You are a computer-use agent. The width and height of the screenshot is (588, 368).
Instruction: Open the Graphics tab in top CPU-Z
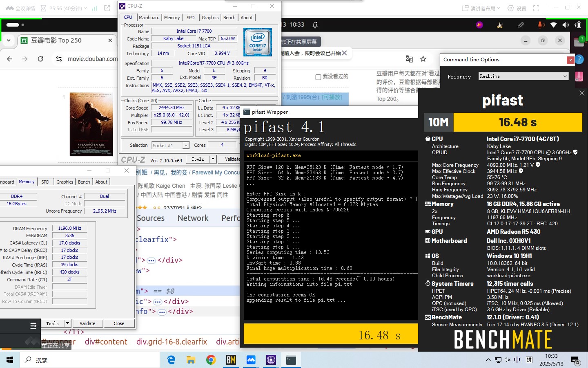click(x=210, y=18)
